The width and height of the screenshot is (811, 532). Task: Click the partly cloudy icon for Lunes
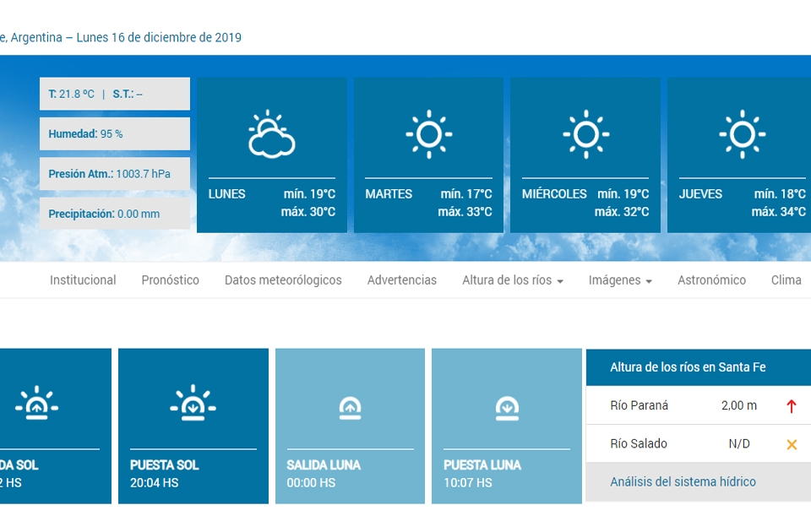point(271,134)
